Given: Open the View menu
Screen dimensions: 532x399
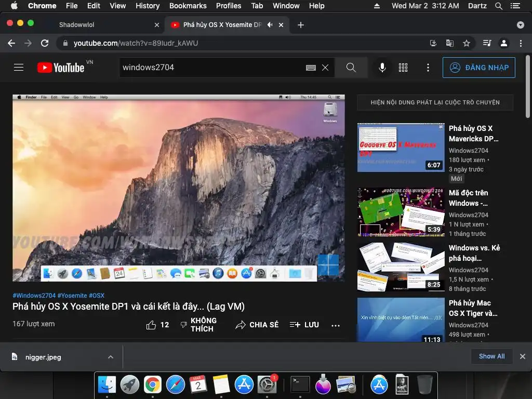Looking at the screenshot, I should pyautogui.click(x=117, y=6).
